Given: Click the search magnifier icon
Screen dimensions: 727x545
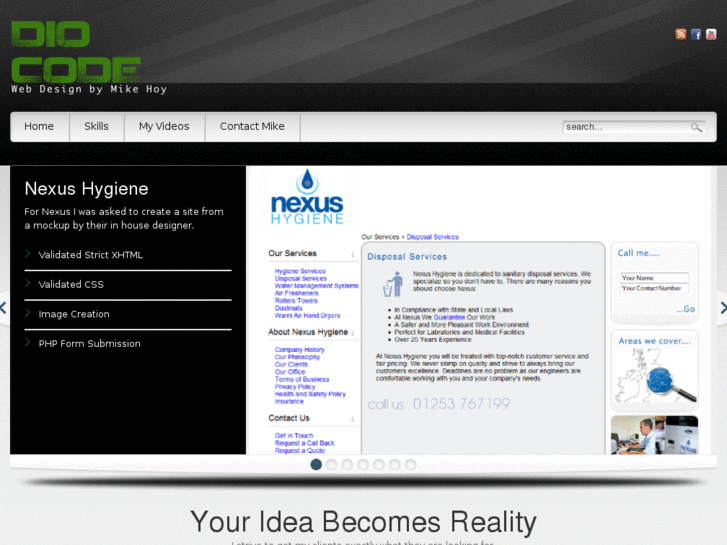Looking at the screenshot, I should [696, 127].
